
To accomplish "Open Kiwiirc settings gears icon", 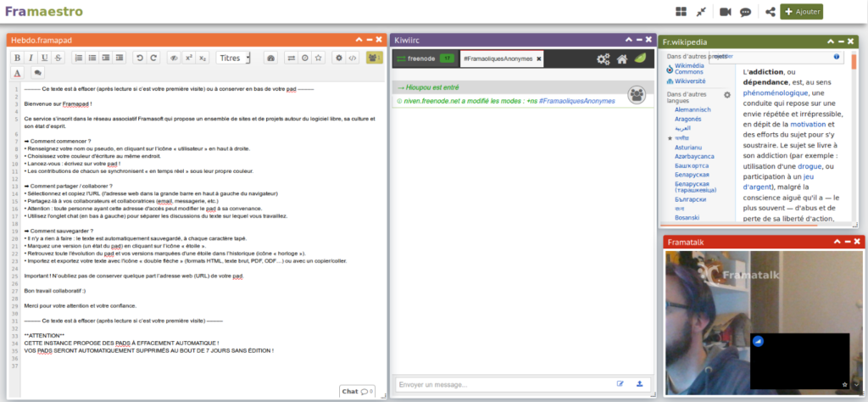I will (x=603, y=59).
